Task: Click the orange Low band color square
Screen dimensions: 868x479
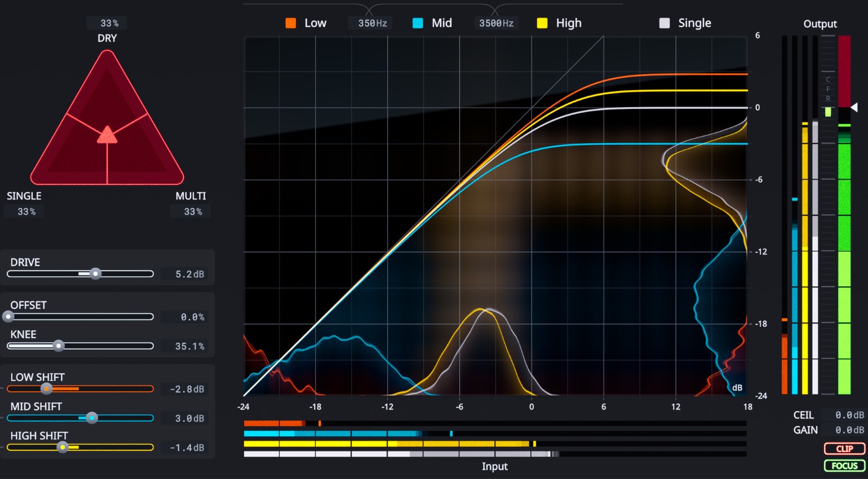Action: point(291,23)
